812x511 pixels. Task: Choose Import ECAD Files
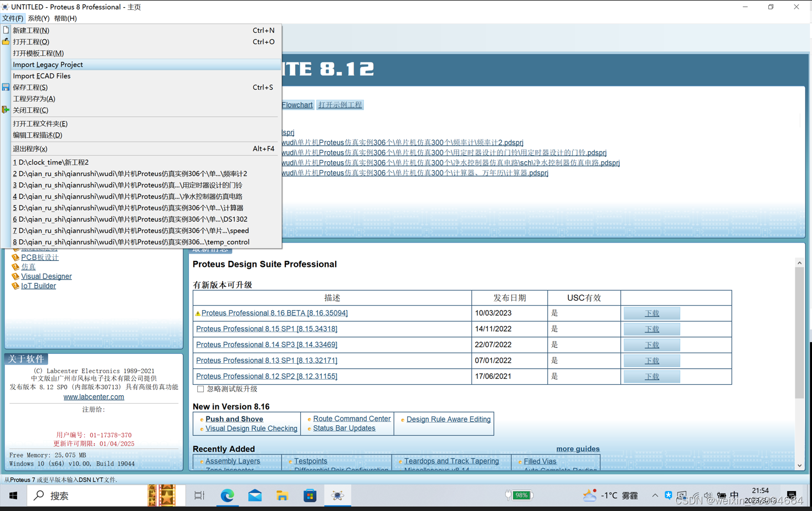[x=146, y=76]
